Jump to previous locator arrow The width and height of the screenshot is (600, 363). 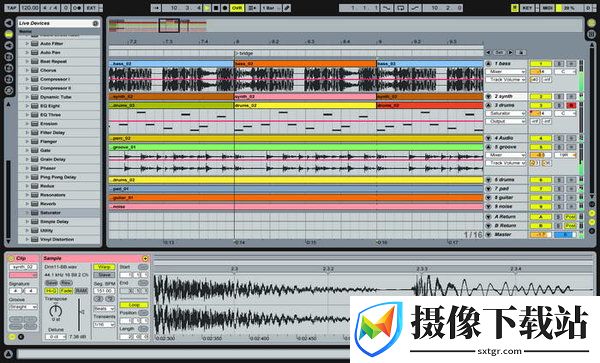pos(488,52)
